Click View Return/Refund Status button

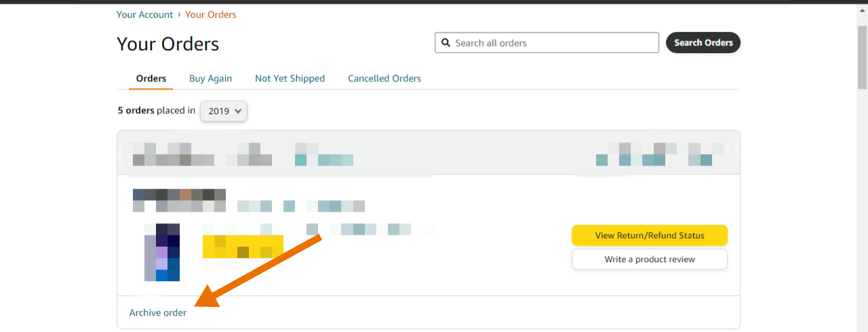click(650, 236)
